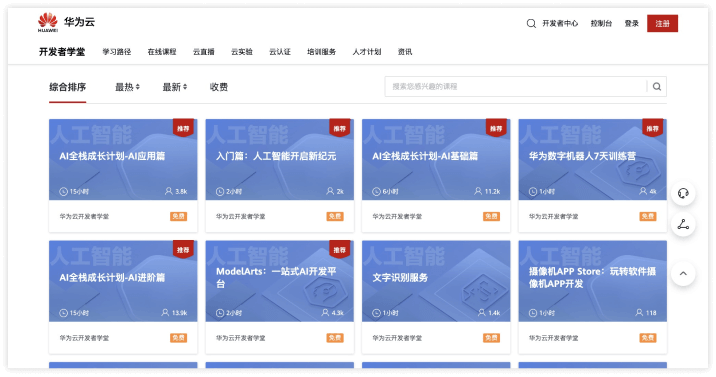This screenshot has width=716, height=377.
Task: Open AI全栈成长计划-AI应用篇 course thumbnail
Action: pyautogui.click(x=123, y=159)
